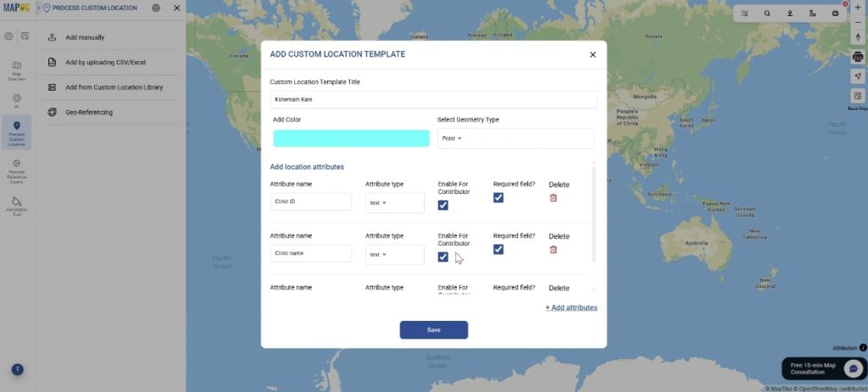Image resolution: width=868 pixels, height=392 pixels.
Task: Open the cyan Add Color swatch
Action: coord(351,138)
